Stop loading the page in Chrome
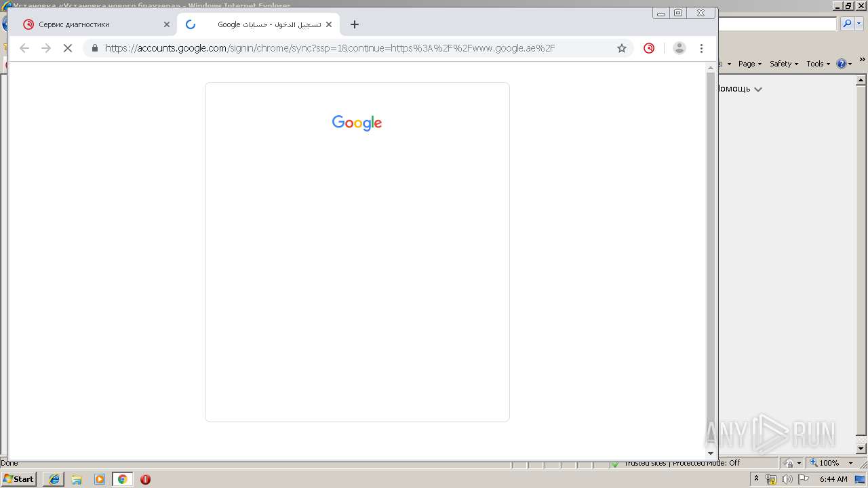This screenshot has width=868, height=488. tap(67, 48)
